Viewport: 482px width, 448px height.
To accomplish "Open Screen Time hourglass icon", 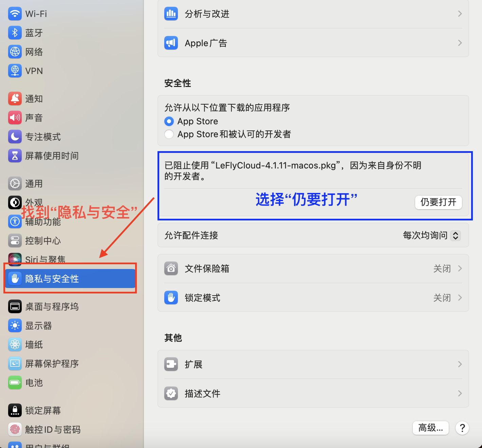I will [x=15, y=156].
